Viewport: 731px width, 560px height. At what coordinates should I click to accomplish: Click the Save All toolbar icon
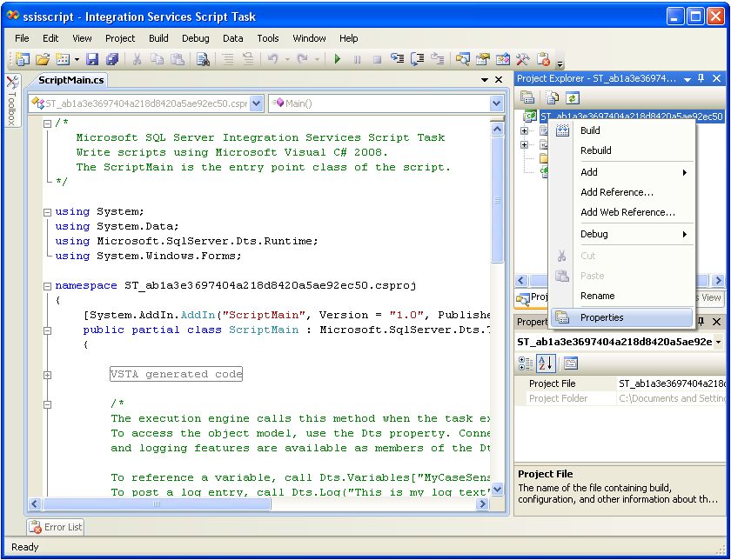coord(111,59)
